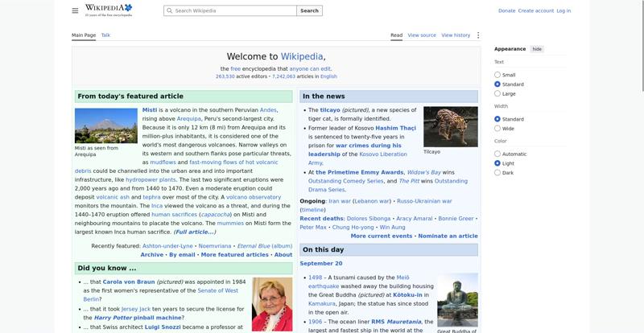Click the Search button
This screenshot has width=644, height=333.
pyautogui.click(x=309, y=10)
